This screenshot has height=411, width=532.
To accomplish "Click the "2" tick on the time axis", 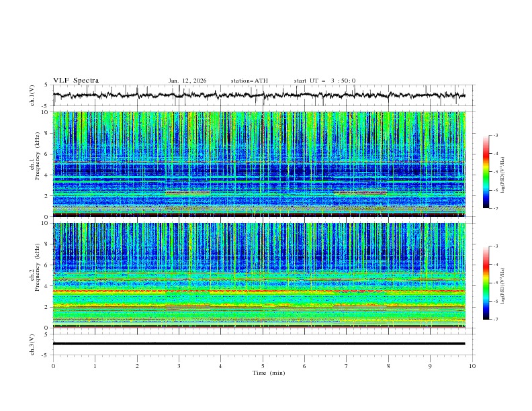I will [137, 366].
